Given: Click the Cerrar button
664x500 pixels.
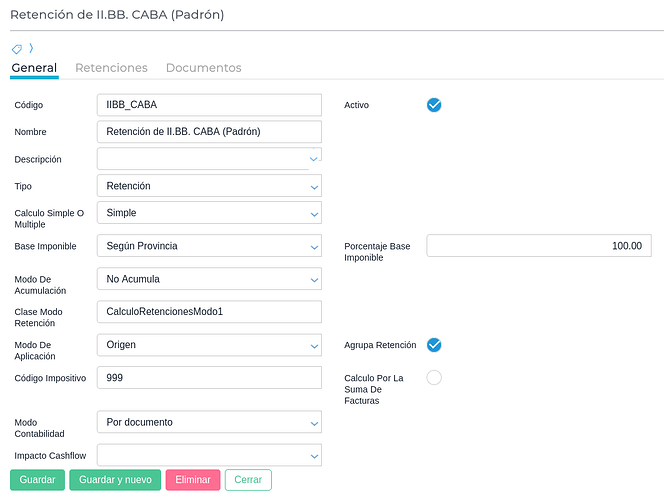Looking at the screenshot, I should click(248, 480).
